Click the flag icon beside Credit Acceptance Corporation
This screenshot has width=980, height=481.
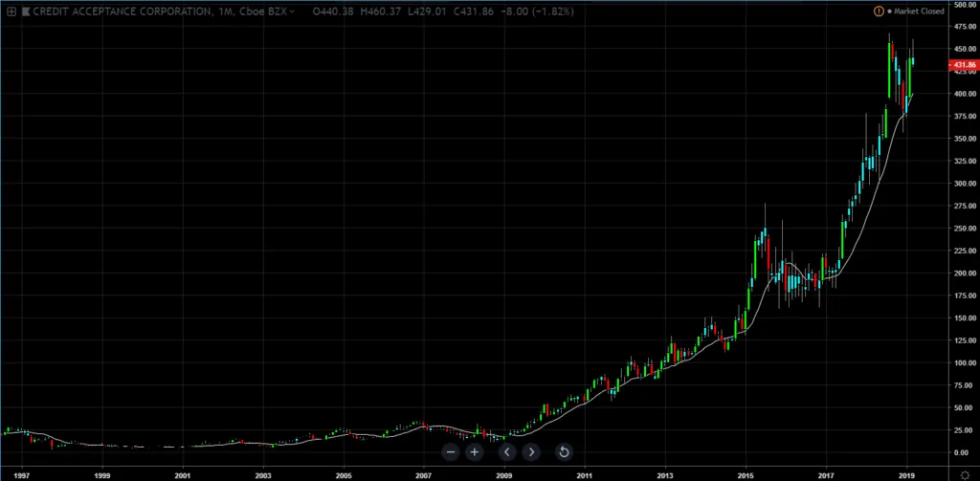click(26, 11)
